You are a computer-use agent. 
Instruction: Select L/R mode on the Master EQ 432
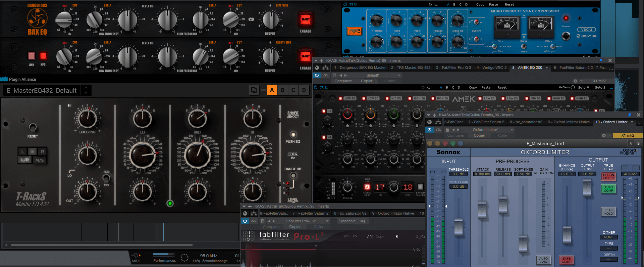pyautogui.click(x=25, y=160)
